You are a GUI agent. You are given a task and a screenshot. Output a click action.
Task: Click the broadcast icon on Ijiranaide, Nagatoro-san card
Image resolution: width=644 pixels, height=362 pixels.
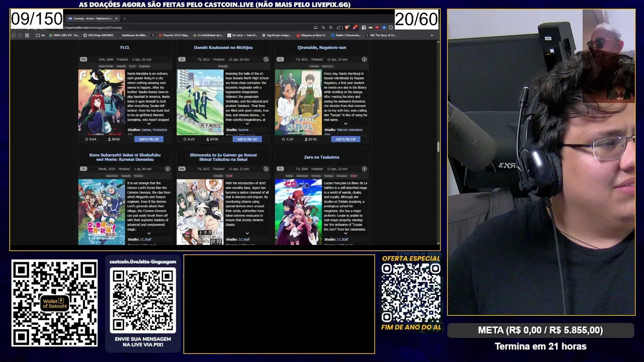[364, 59]
